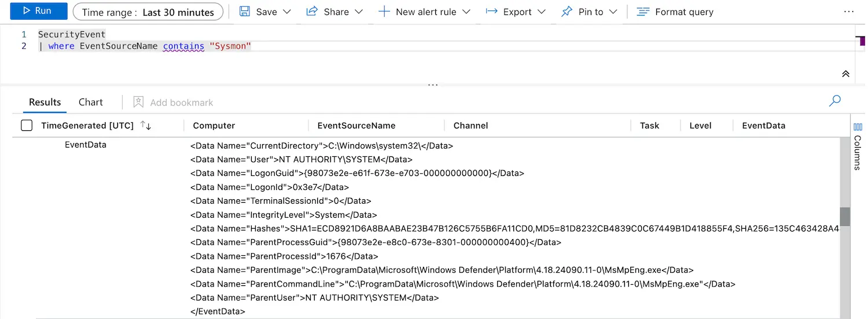Click the ParentCommandLine data line
The height and width of the screenshot is (319, 868).
click(463, 284)
